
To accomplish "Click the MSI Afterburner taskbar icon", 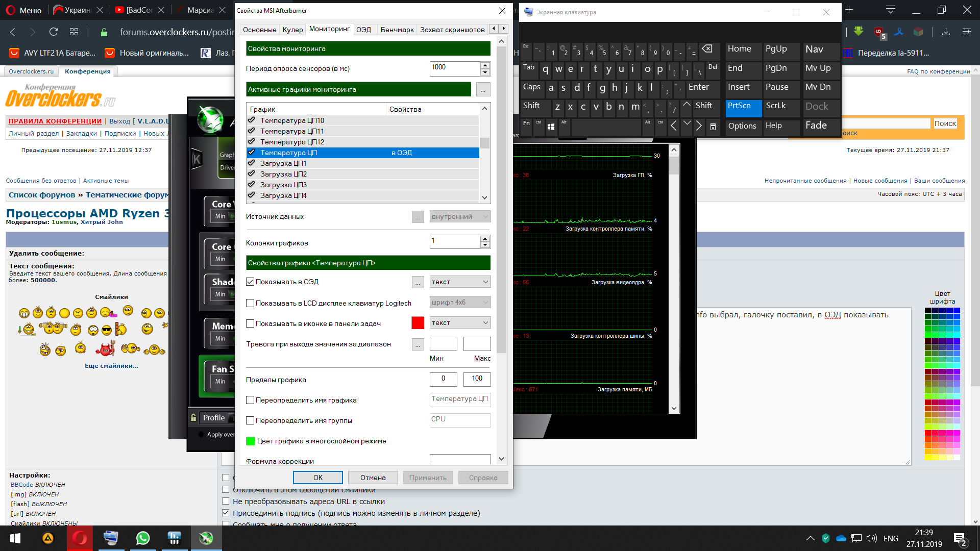I will (x=206, y=538).
